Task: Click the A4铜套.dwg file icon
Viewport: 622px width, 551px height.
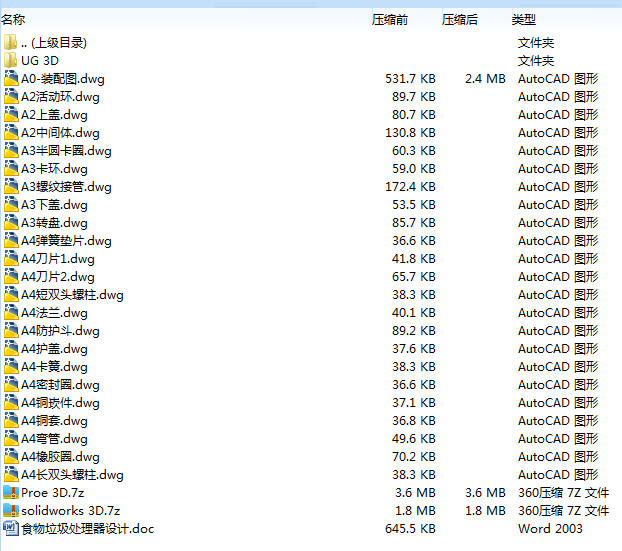Action: click(11, 420)
